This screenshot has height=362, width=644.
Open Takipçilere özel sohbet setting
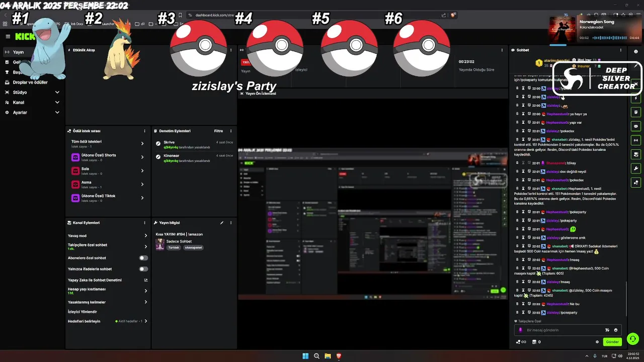point(108,246)
